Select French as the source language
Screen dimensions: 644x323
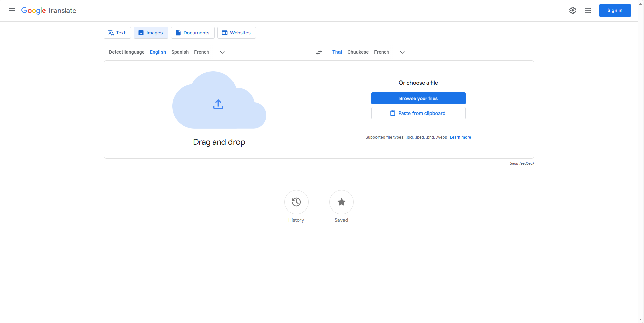tap(201, 52)
